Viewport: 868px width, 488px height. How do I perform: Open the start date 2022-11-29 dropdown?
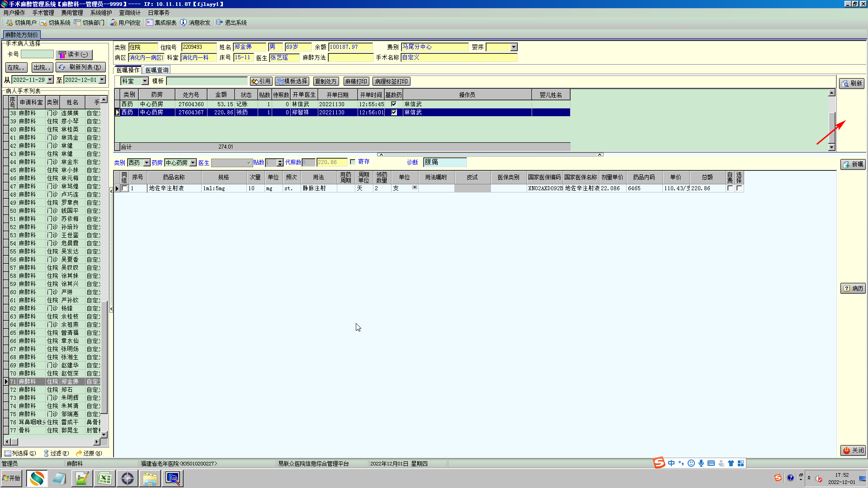tap(50, 80)
